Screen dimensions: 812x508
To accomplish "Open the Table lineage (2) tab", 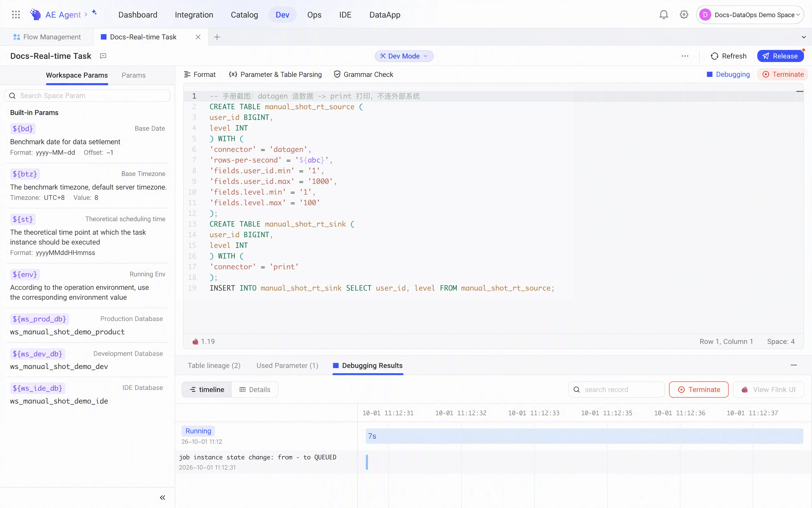I will [x=214, y=366].
